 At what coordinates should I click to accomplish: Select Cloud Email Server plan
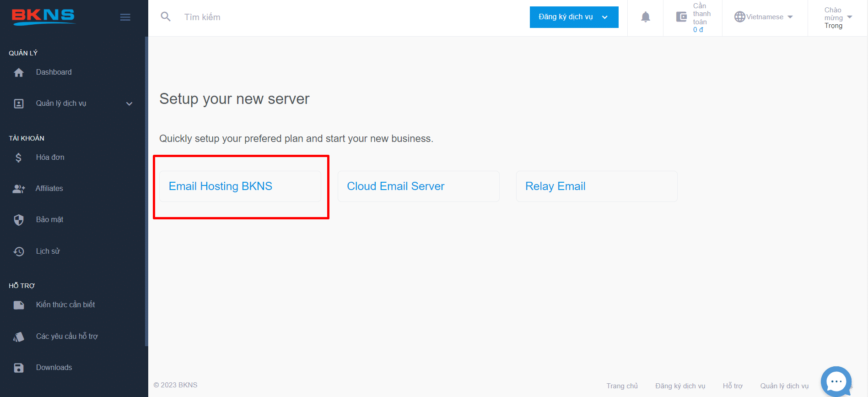point(419,186)
